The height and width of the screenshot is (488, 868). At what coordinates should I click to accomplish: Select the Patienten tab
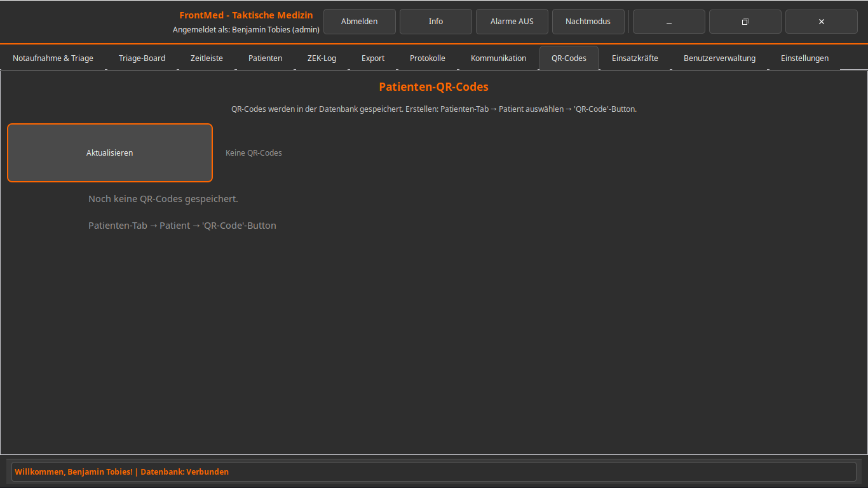point(265,58)
